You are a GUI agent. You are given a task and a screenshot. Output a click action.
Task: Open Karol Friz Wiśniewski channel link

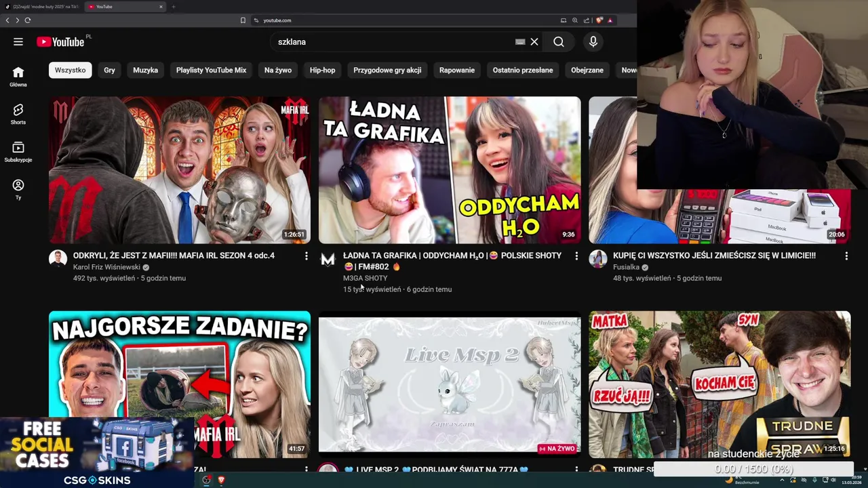(x=106, y=267)
